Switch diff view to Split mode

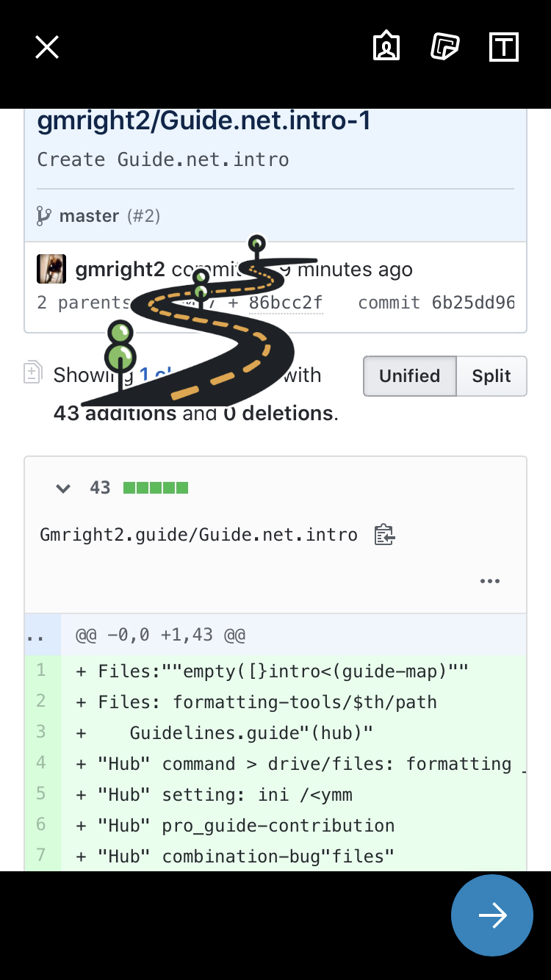491,375
